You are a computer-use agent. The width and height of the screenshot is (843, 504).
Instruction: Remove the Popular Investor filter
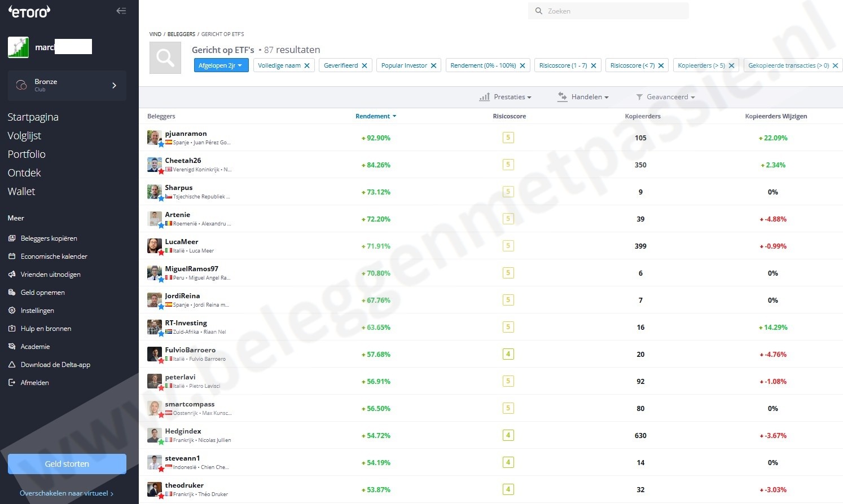[433, 66]
